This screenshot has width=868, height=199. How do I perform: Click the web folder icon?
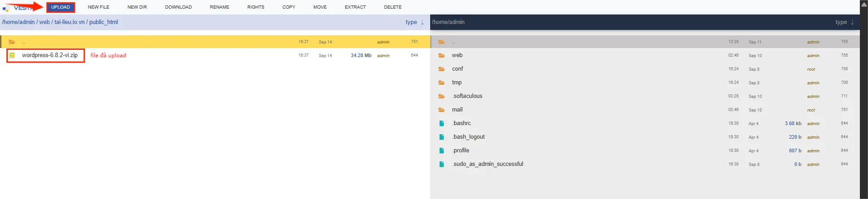pyautogui.click(x=441, y=55)
